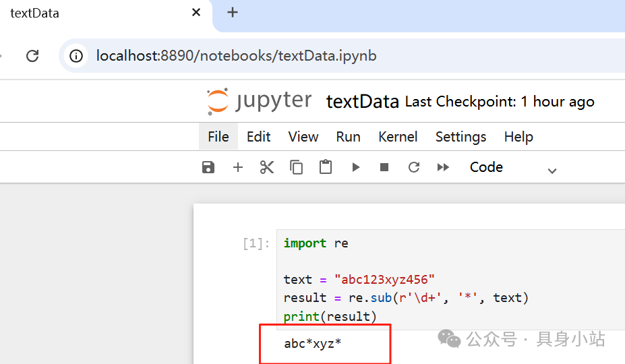Click the Jupyter logo
625x364 pixels.
[259, 101]
